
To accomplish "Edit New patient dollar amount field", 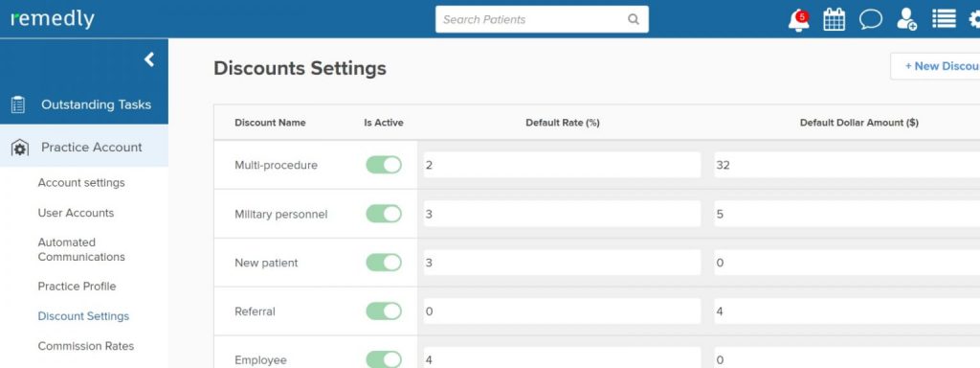I will click(847, 263).
